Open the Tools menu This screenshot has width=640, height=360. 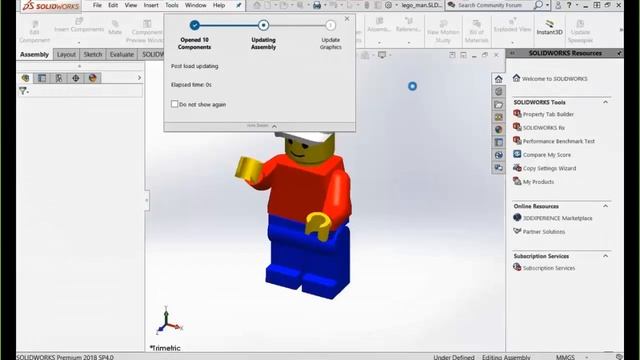tap(172, 5)
